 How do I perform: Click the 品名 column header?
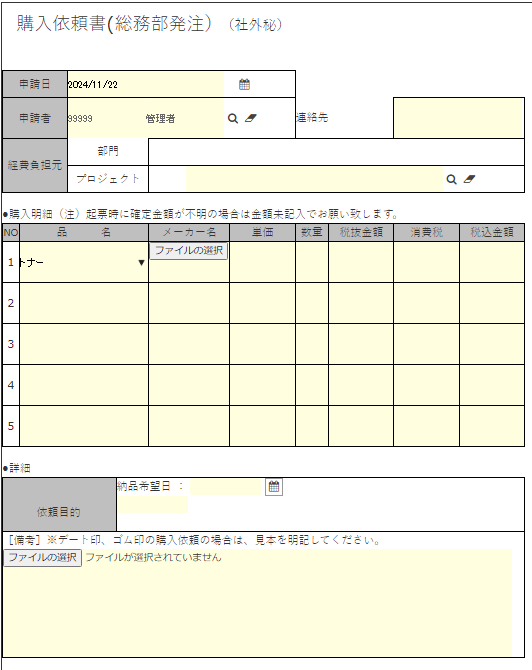(x=84, y=232)
